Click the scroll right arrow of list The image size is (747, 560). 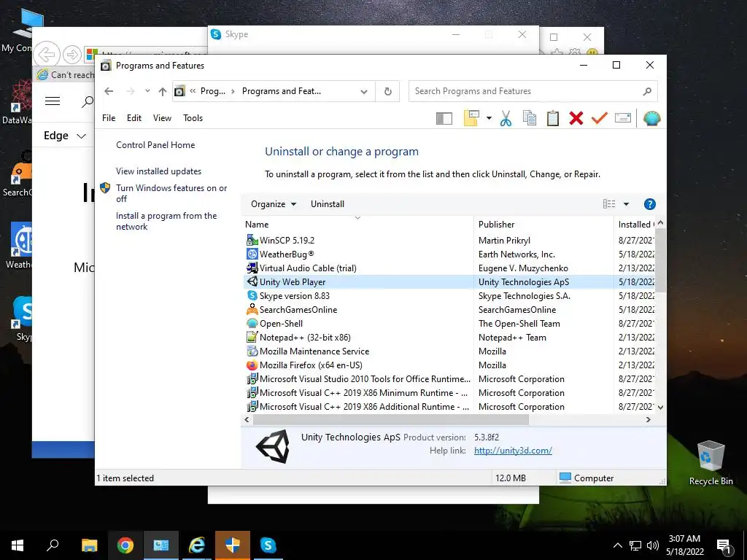coord(649,419)
